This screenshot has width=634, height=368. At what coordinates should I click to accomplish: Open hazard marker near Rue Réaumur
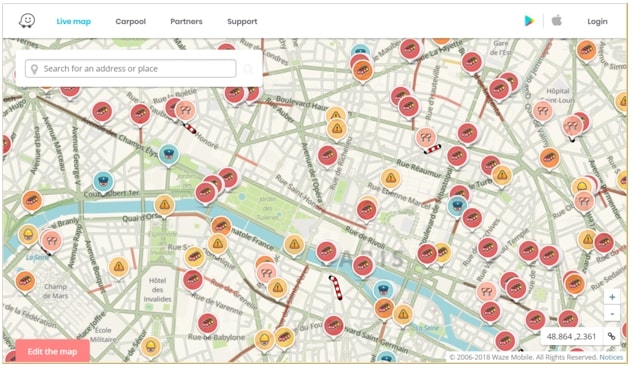[391, 178]
